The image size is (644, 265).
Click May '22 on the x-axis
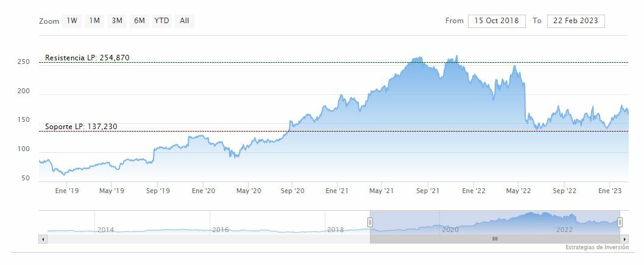tap(519, 191)
